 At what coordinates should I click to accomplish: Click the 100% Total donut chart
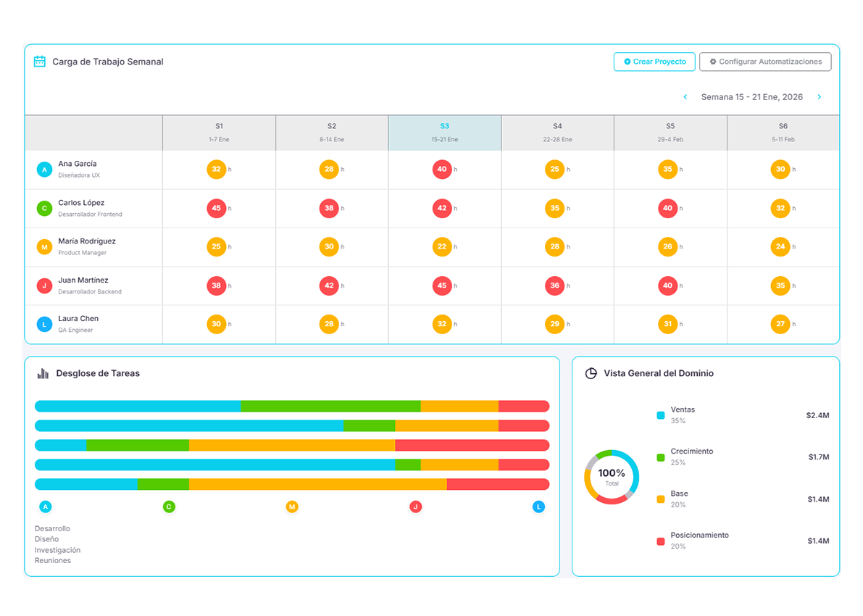click(612, 477)
